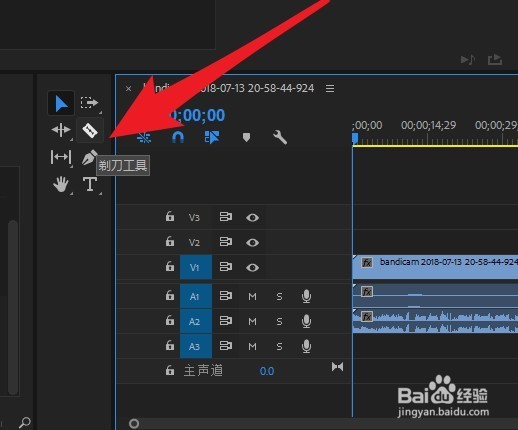The width and height of the screenshot is (518, 430).
Task: Toggle lock on track A3
Action: (x=170, y=345)
